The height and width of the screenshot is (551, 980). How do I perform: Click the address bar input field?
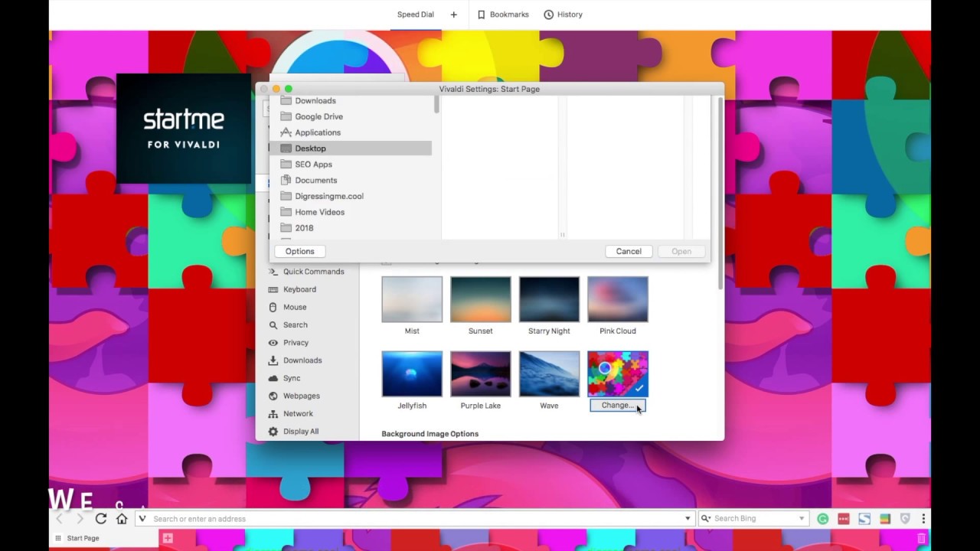pos(413,518)
